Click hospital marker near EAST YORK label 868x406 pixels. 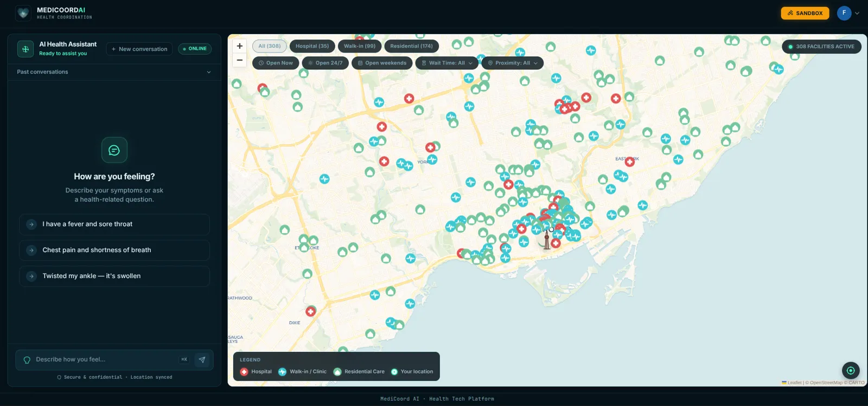[x=630, y=162]
